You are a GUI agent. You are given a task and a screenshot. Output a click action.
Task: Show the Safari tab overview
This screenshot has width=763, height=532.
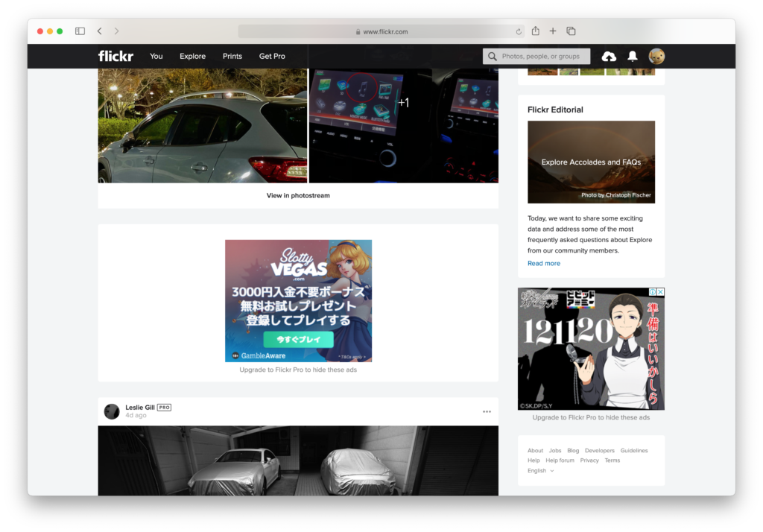571,31
